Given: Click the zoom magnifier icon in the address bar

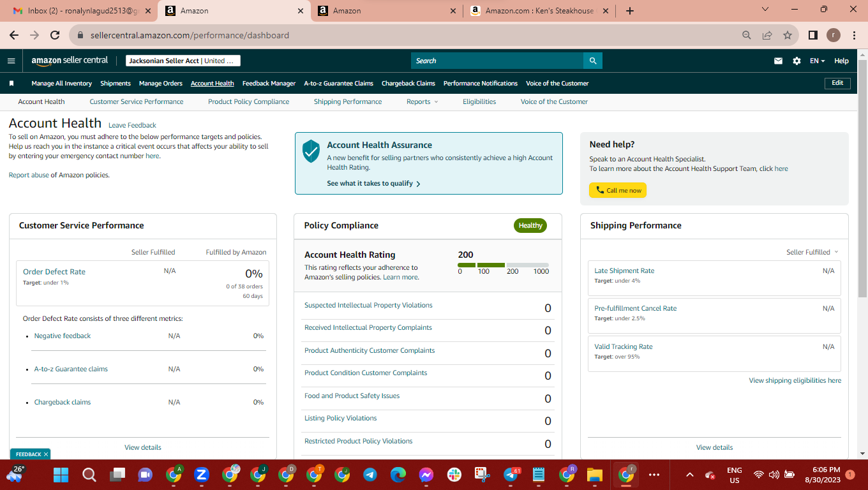Looking at the screenshot, I should click(747, 35).
